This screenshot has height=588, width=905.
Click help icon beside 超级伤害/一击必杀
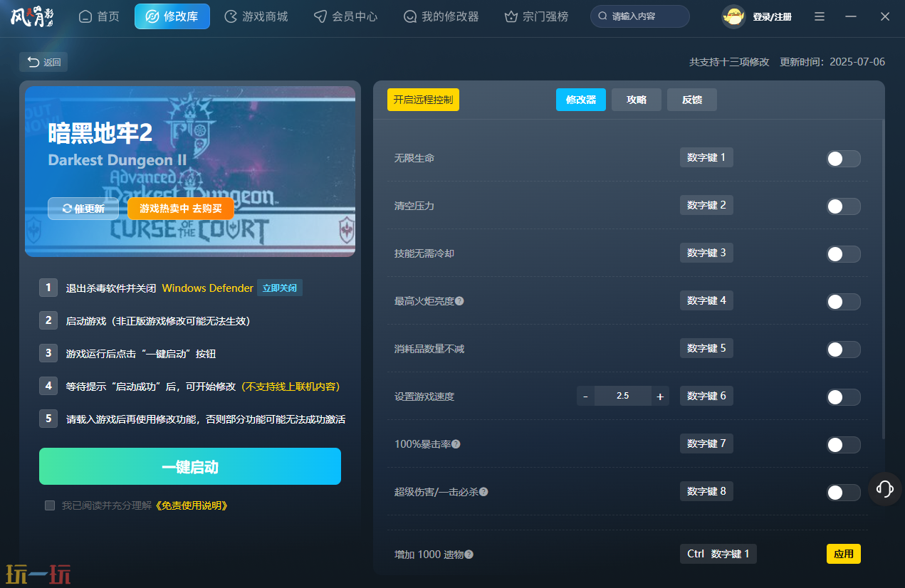click(x=483, y=492)
